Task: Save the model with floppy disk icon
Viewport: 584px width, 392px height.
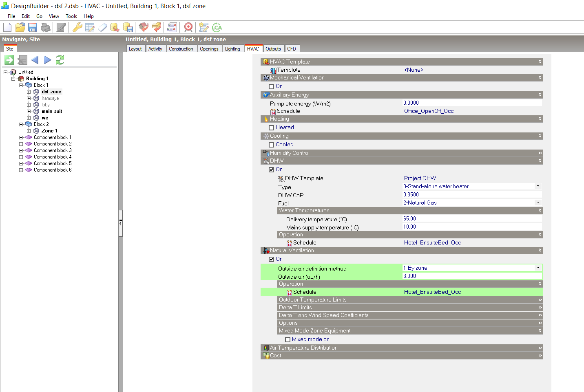Action: point(33,27)
